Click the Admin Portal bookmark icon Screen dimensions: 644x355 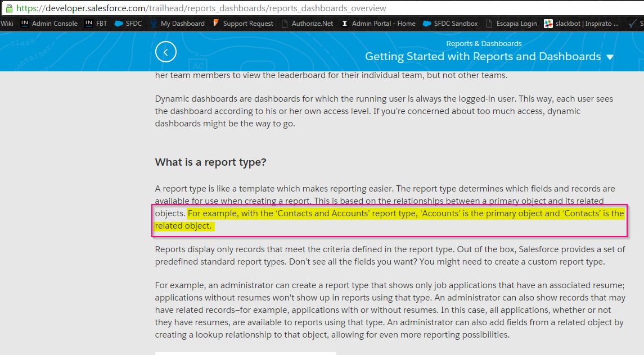(345, 24)
